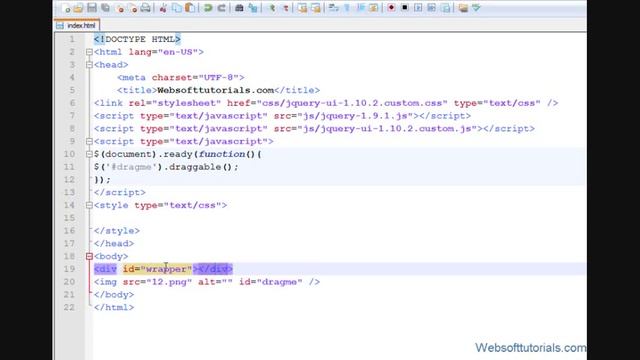Click the DOCTYPE HTML declaration line
Viewport: 640px width, 360px height.
[137, 39]
